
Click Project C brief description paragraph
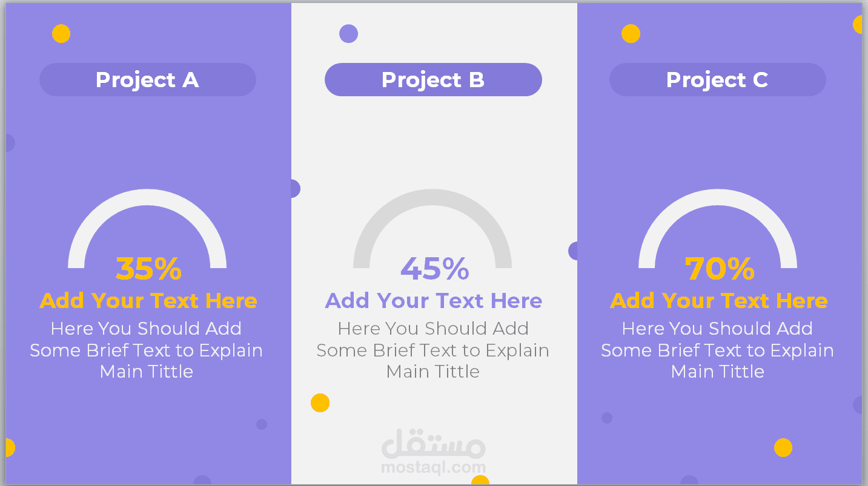tap(718, 350)
